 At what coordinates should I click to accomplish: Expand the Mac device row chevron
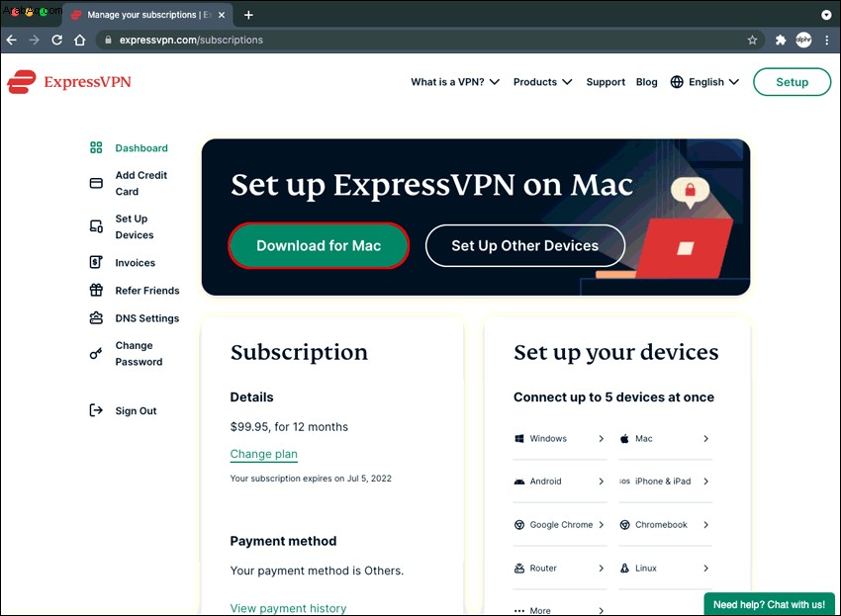[705, 439]
